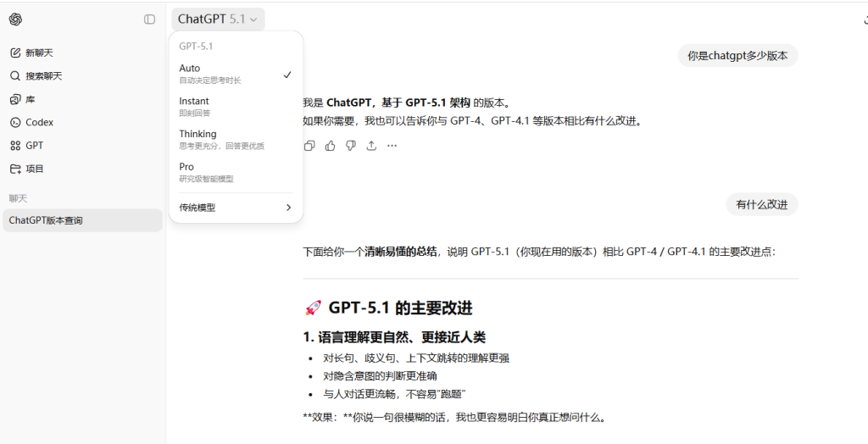This screenshot has width=868, height=444.
Task: Click the thumbs up icon
Action: coord(330,146)
